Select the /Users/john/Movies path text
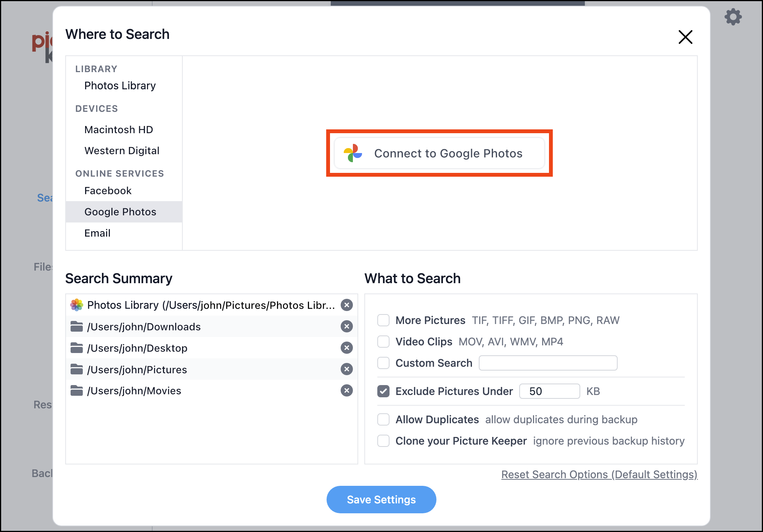Screen dimensions: 763x532 [x=134, y=391]
